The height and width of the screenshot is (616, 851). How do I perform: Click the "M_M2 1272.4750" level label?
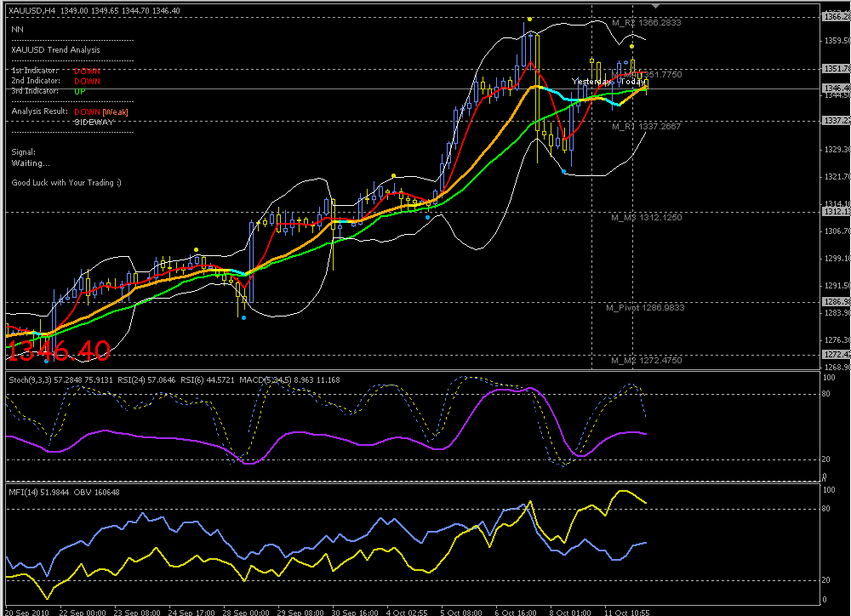click(x=647, y=361)
